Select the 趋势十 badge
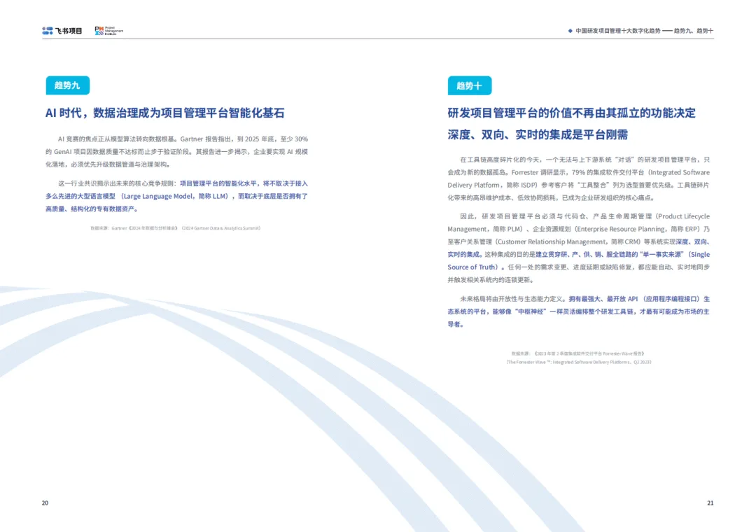Image resolution: width=756 pixels, height=532 pixels. point(470,86)
